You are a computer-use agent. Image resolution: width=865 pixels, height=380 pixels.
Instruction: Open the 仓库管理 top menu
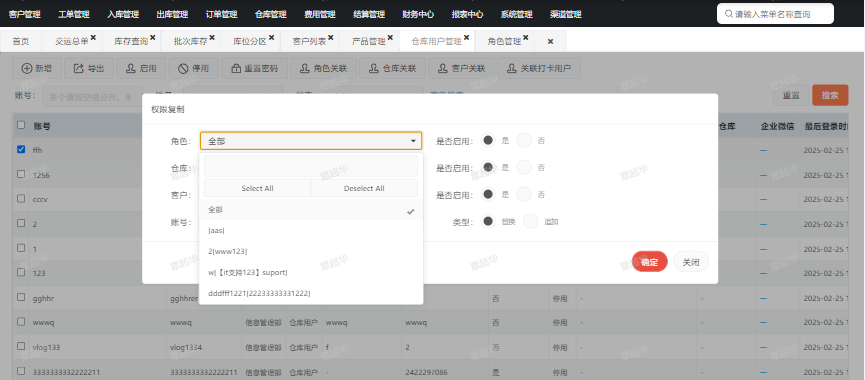tap(271, 14)
